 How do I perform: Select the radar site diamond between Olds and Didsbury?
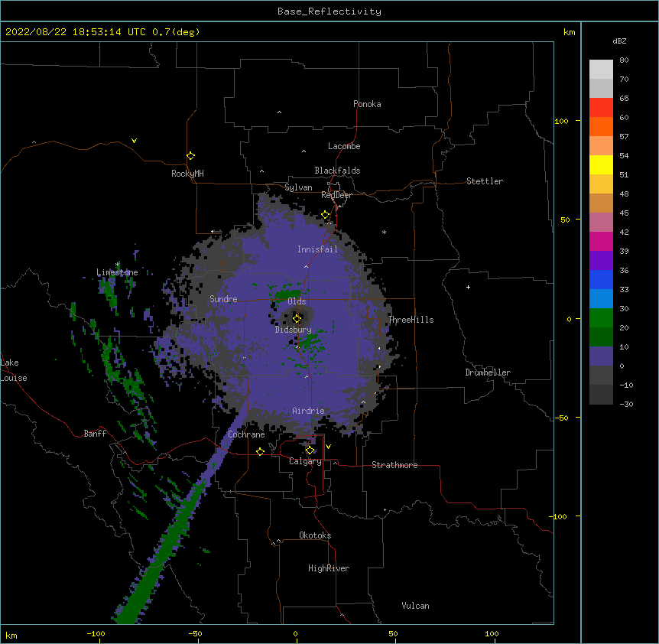[297, 319]
